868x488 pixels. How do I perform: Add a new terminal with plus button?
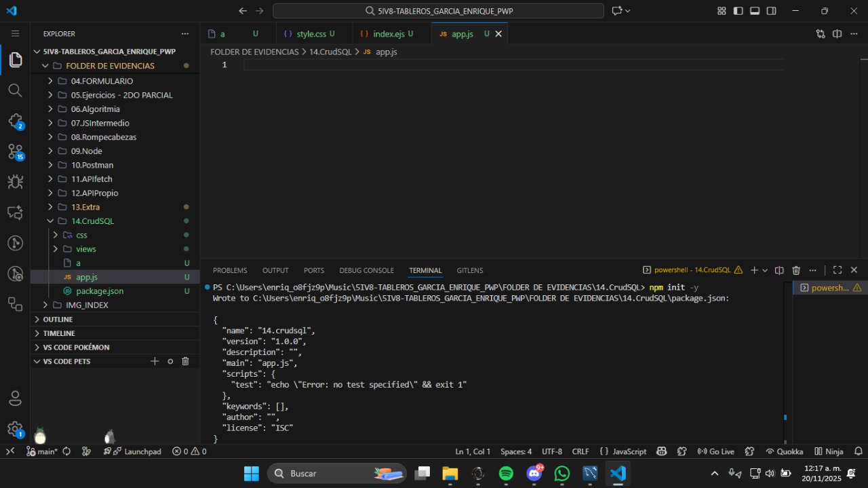(x=753, y=269)
